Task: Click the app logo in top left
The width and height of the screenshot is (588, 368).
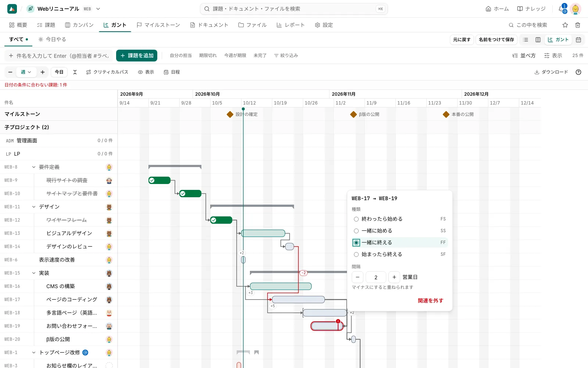Action: [12, 9]
